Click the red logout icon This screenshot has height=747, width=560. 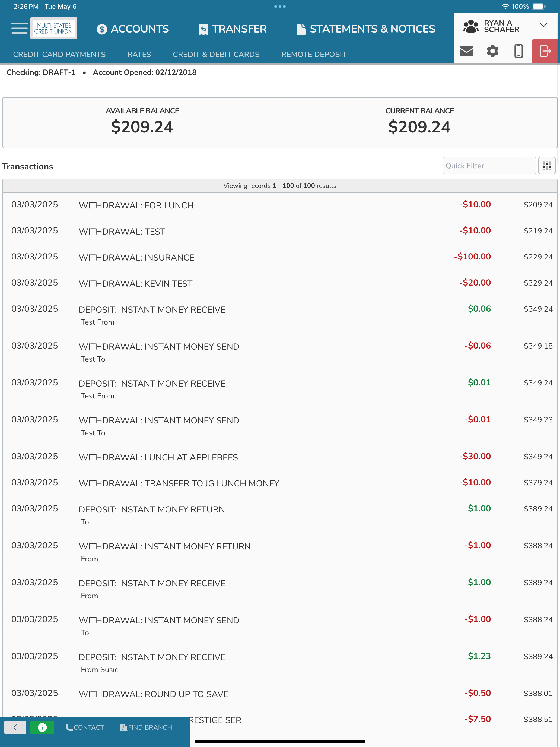pos(545,51)
